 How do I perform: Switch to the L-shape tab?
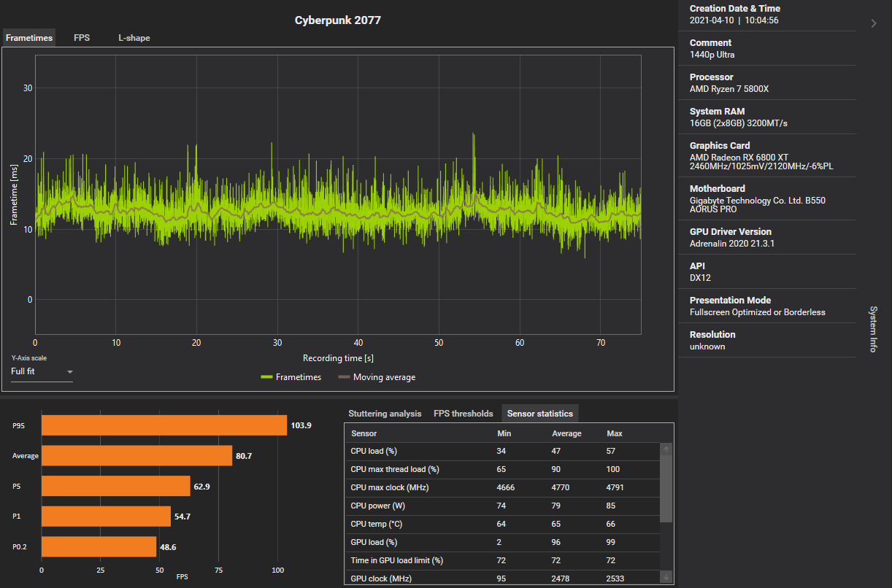coord(134,38)
